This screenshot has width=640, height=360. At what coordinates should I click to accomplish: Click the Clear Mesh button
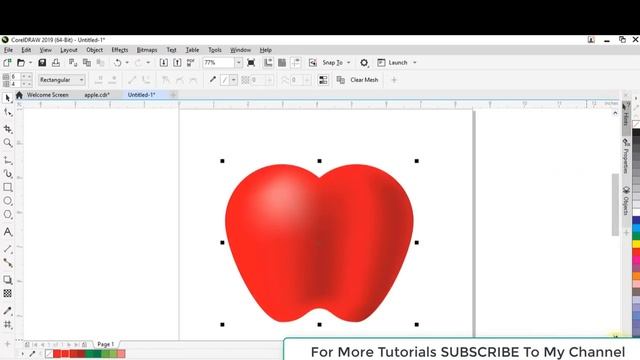tap(358, 80)
